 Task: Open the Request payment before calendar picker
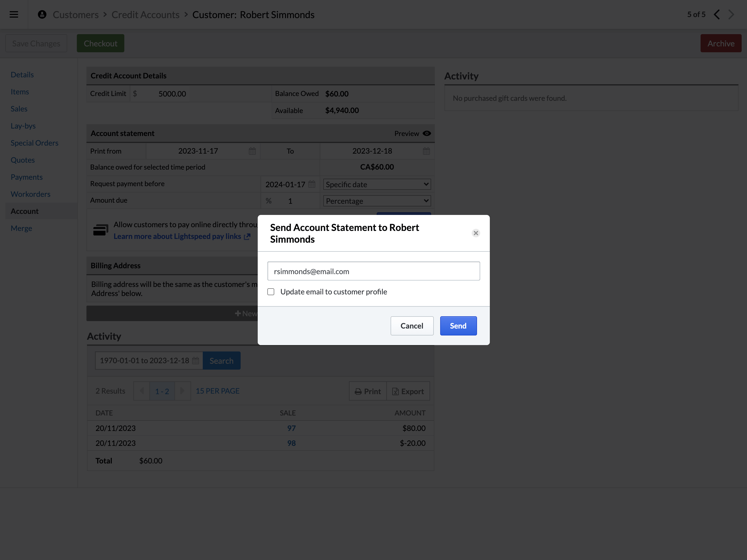click(x=312, y=184)
